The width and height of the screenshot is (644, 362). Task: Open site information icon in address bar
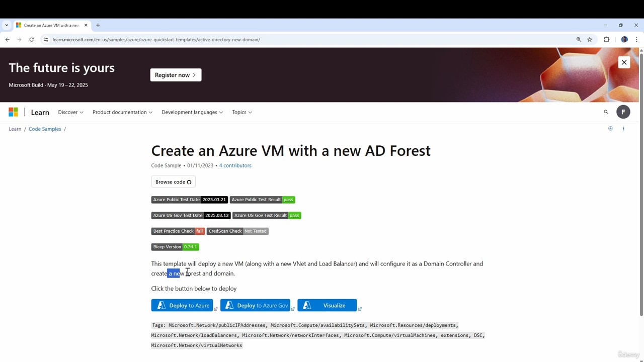click(46, 40)
